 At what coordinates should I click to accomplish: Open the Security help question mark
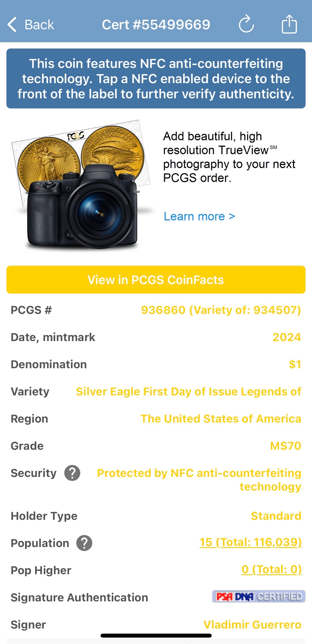tap(72, 473)
